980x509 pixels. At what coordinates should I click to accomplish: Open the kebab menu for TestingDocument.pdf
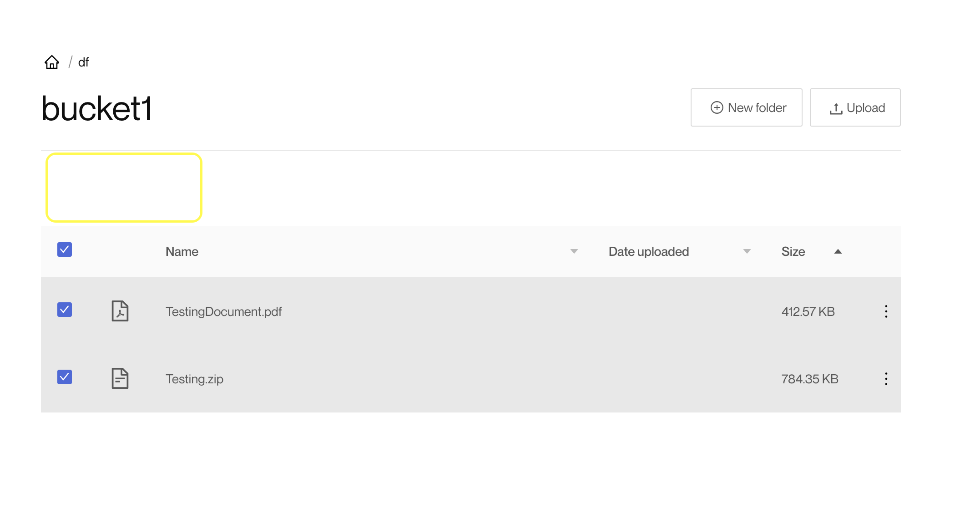886,311
